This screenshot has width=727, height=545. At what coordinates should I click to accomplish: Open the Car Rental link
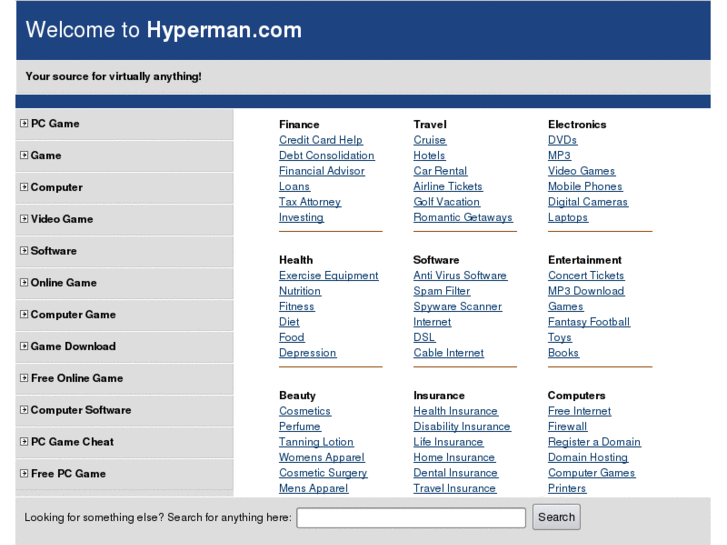click(440, 171)
